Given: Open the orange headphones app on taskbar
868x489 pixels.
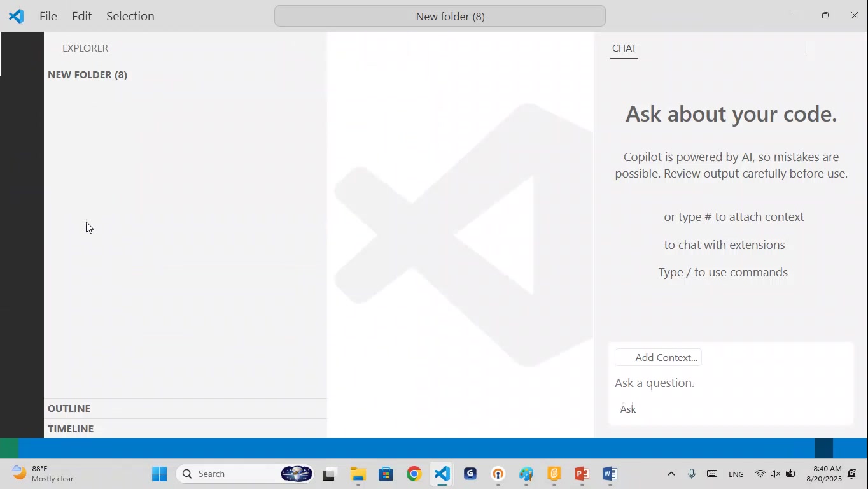Looking at the screenshot, I should [x=498, y=474].
